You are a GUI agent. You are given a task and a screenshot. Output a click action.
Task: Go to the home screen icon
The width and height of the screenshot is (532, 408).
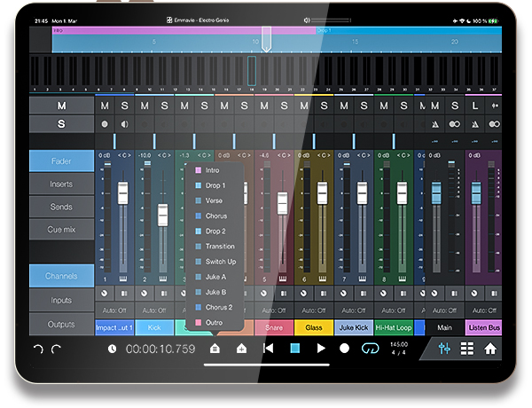490,349
